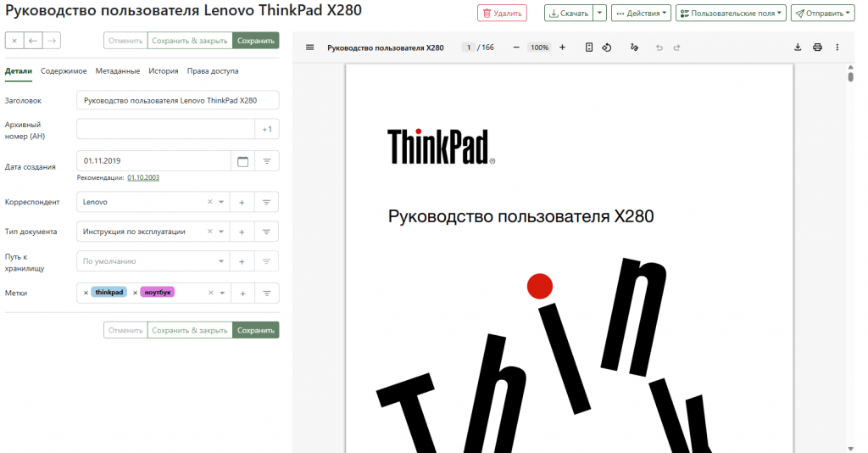This screenshot has height=453, width=868.
Task: Open the История tab
Action: (x=164, y=71)
